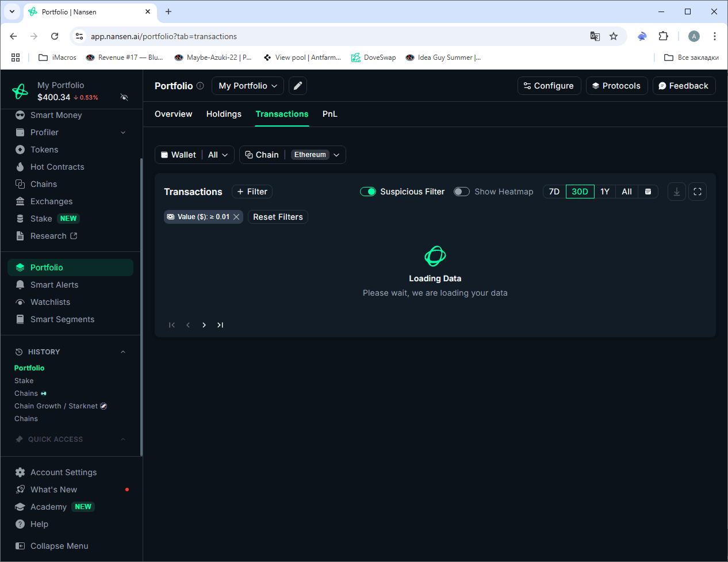Click the Portfolio info icon
728x562 pixels.
(x=200, y=86)
